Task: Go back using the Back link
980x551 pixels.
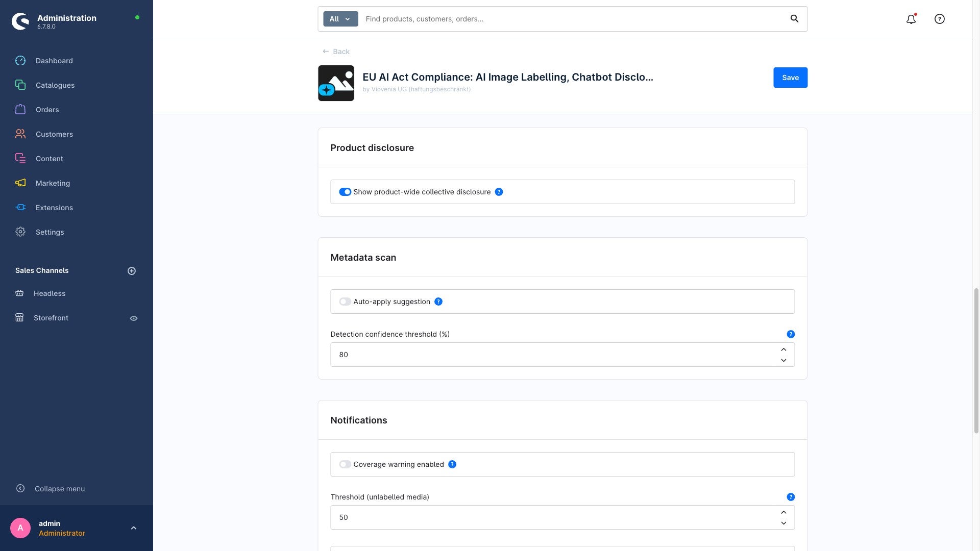Action: point(336,52)
